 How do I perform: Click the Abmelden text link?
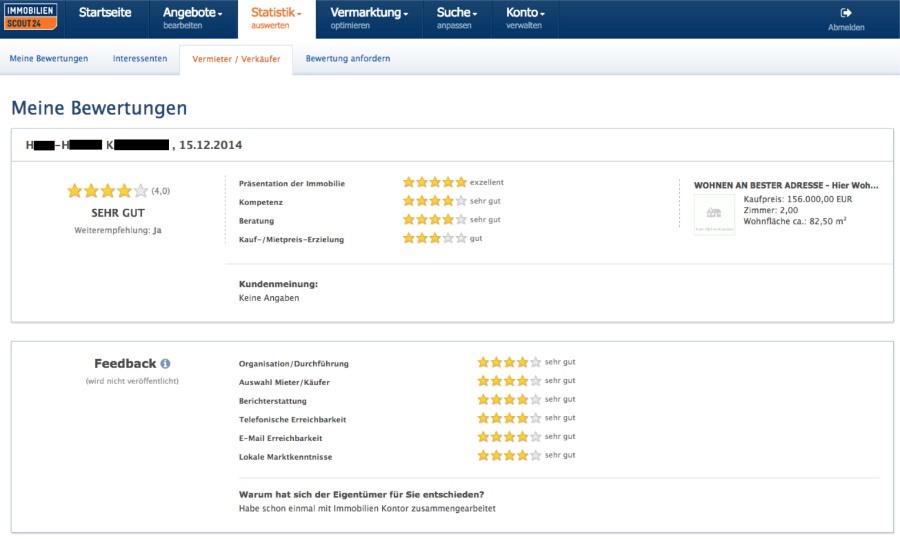pyautogui.click(x=846, y=28)
